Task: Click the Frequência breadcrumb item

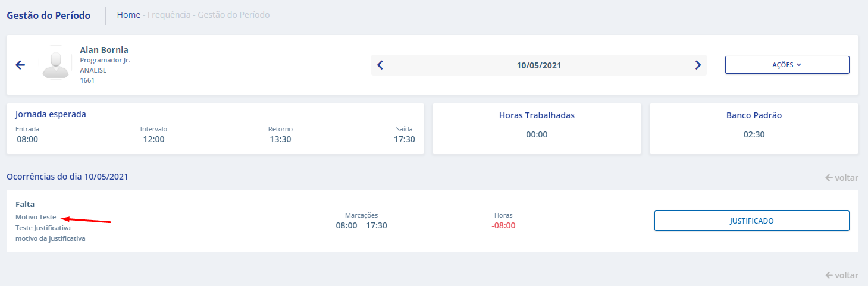Action: click(169, 15)
